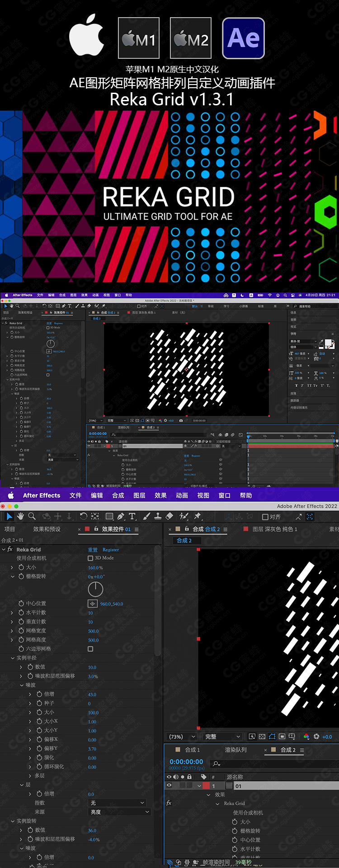Toggle the fx switch beside Reka Grid, enlarged panel
Image resolution: width=339 pixels, height=868 pixels.
click(10, 549)
